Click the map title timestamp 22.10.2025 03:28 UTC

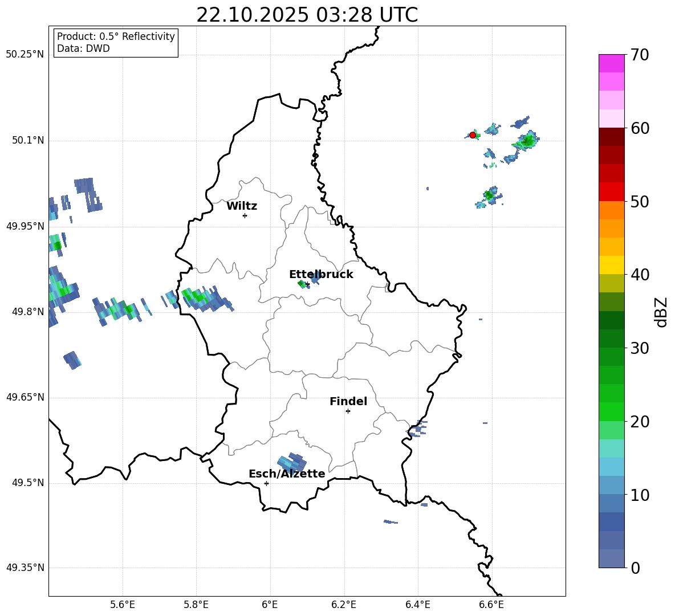click(x=307, y=15)
